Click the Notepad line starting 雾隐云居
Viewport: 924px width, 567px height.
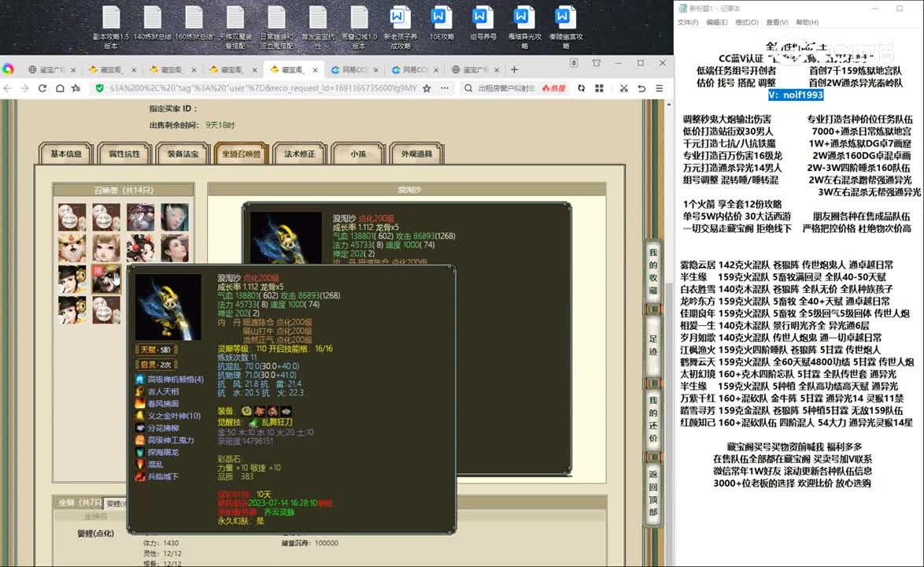click(787, 265)
